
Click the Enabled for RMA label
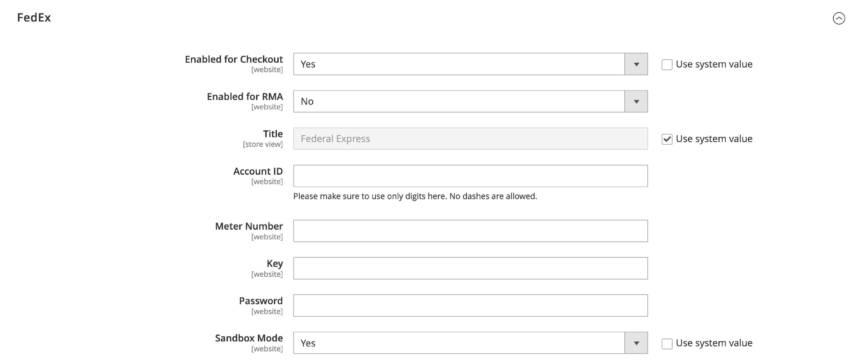click(x=245, y=97)
